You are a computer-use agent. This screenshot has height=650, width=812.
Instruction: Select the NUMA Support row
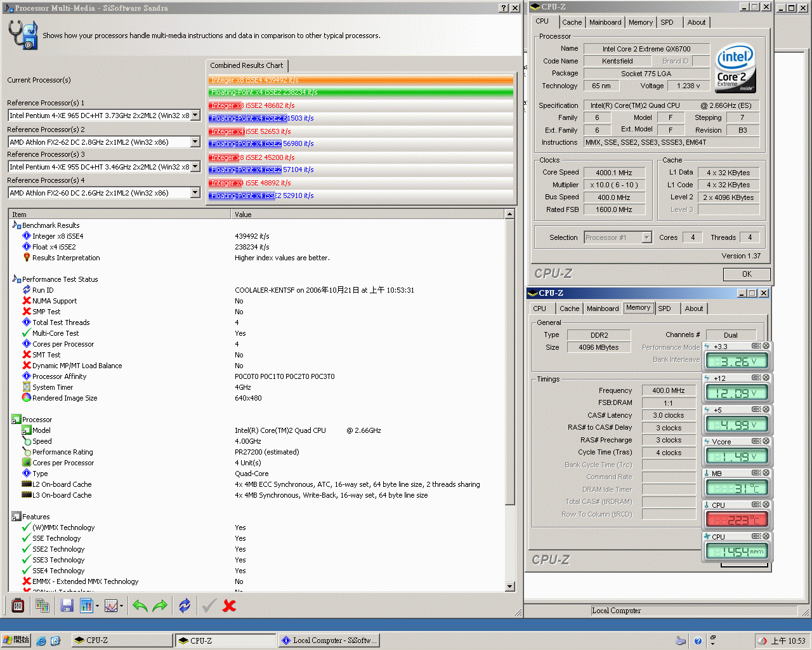click(x=256, y=301)
